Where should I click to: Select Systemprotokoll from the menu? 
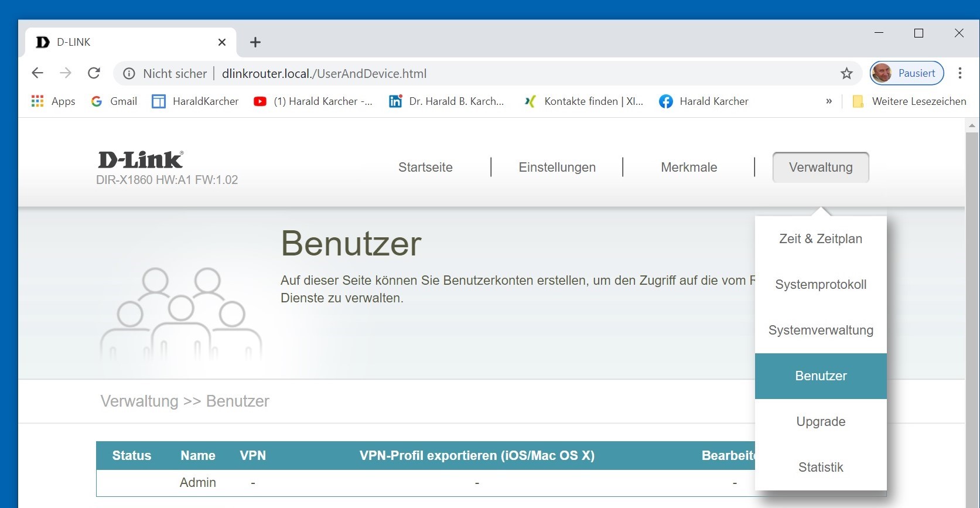pyautogui.click(x=820, y=285)
